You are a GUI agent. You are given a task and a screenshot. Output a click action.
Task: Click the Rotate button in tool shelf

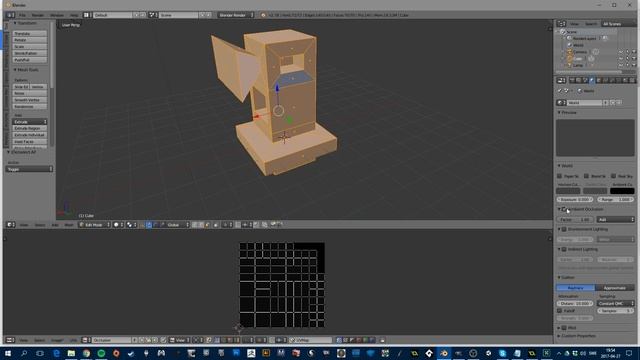point(30,40)
